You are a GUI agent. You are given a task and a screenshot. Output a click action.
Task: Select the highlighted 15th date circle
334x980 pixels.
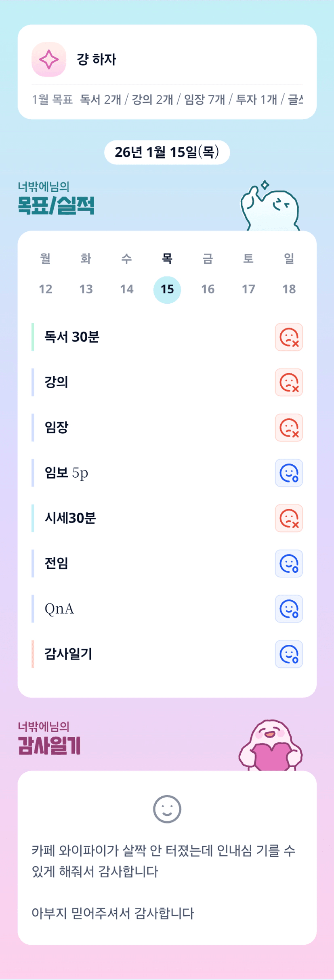tap(167, 290)
